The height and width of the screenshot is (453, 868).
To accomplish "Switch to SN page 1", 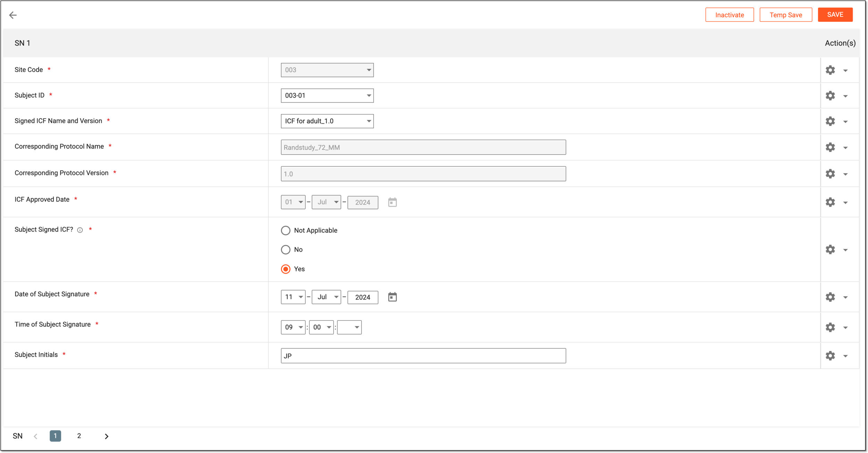I will click(x=55, y=436).
